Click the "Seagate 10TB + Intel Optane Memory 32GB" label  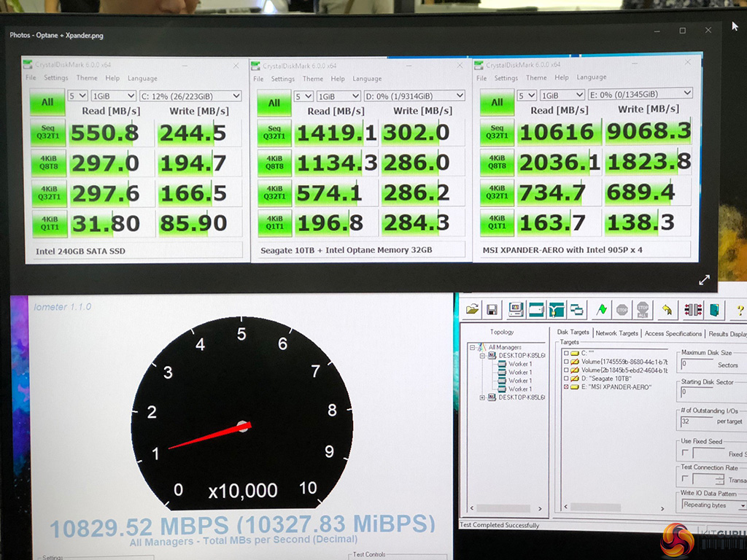point(346,250)
